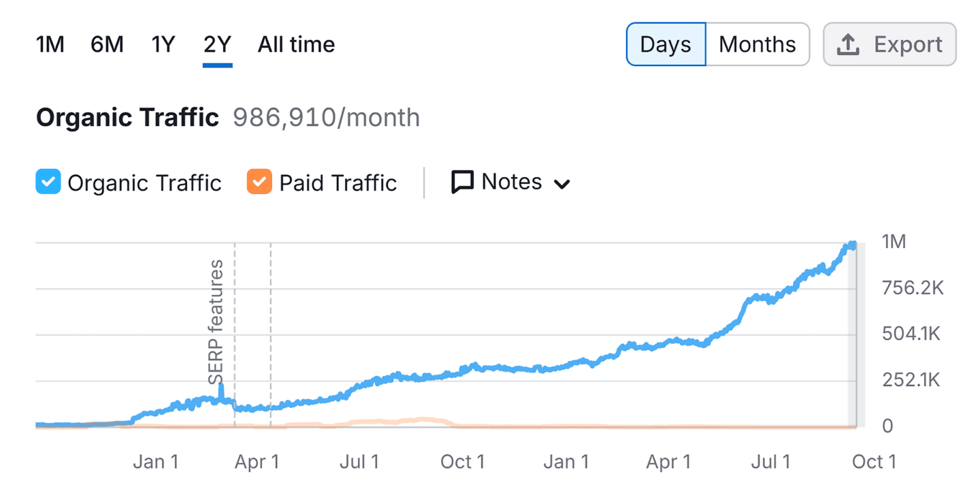
Task: Switch the chart granularity to Months
Action: coord(756,44)
